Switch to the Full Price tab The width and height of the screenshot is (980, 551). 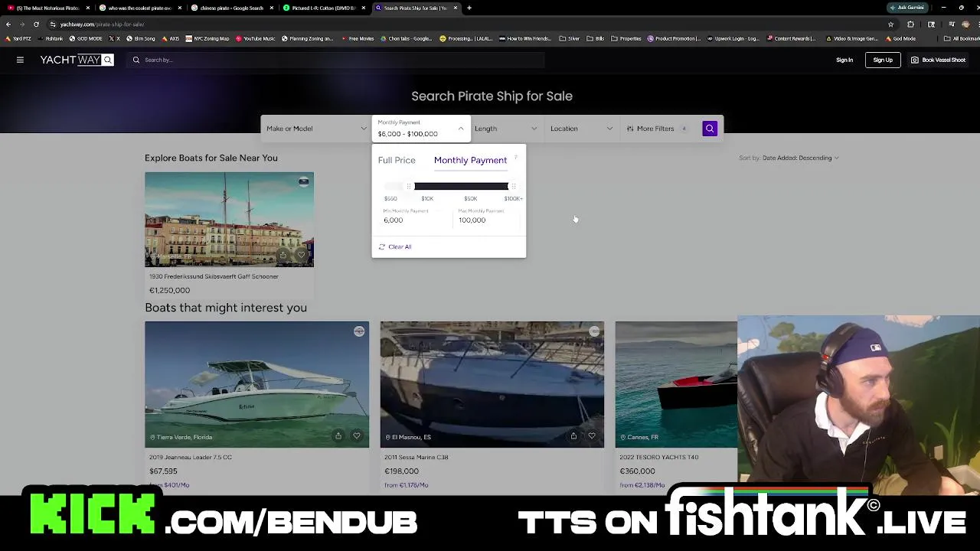pos(397,160)
